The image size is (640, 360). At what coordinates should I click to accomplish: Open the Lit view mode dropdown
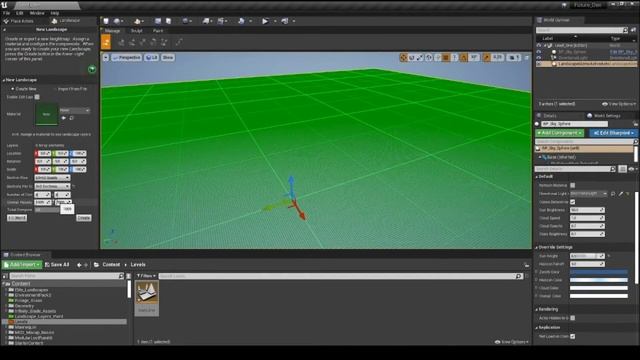click(152, 58)
